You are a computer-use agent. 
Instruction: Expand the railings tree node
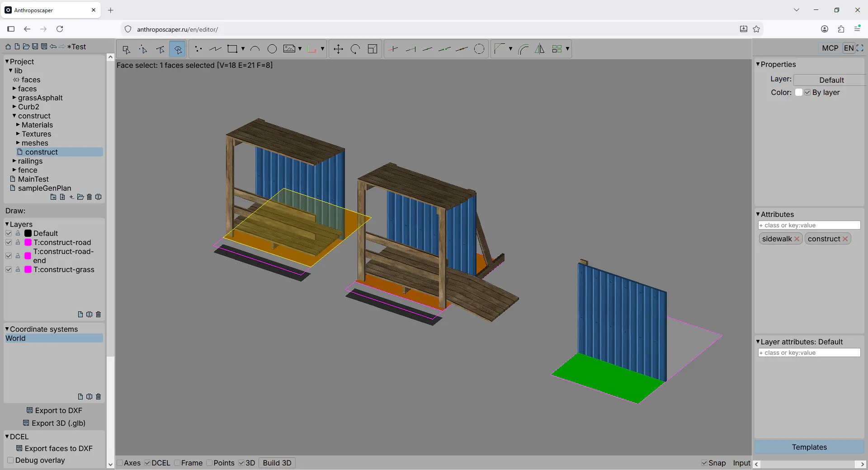click(x=14, y=161)
